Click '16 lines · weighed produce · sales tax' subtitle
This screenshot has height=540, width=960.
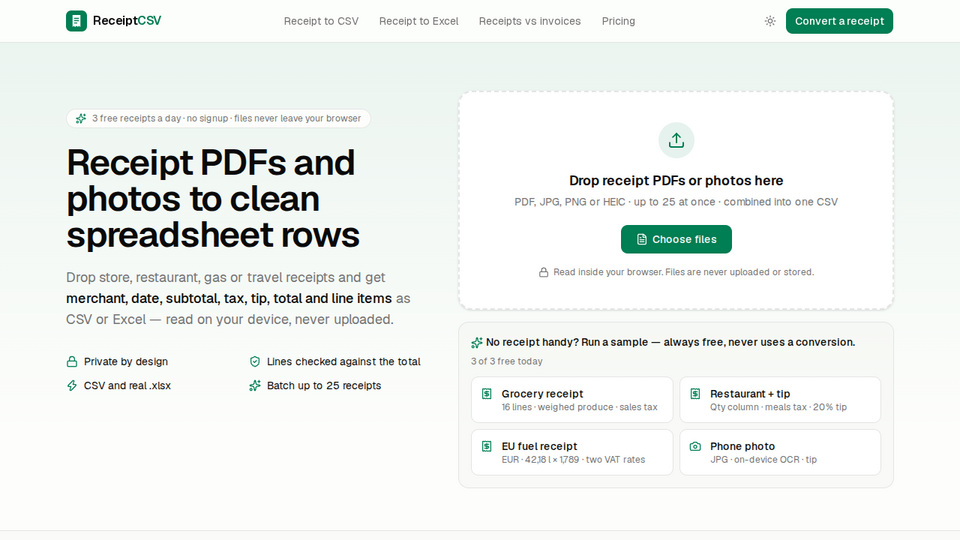pyautogui.click(x=579, y=407)
